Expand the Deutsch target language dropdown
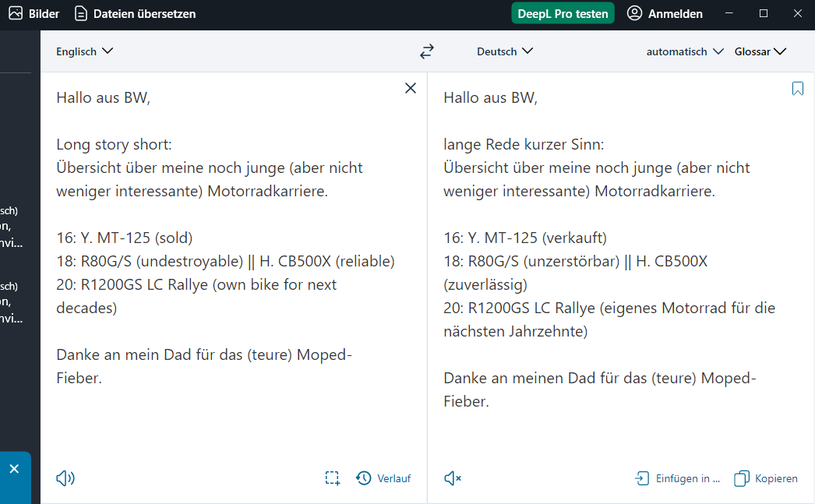Viewport: 815px width, 504px height. click(x=505, y=51)
